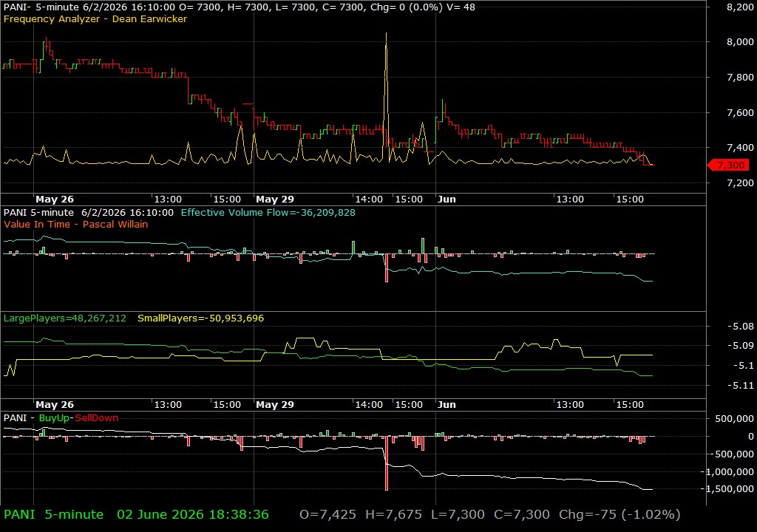This screenshot has width=757, height=532.
Task: Click the red 'SellDown' legend label
Action: click(x=97, y=417)
